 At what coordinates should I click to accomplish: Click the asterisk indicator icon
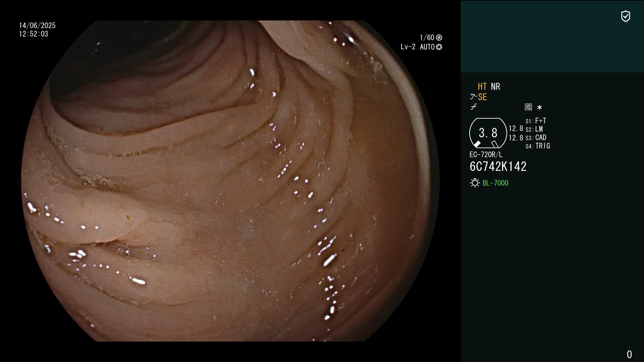pyautogui.click(x=539, y=108)
